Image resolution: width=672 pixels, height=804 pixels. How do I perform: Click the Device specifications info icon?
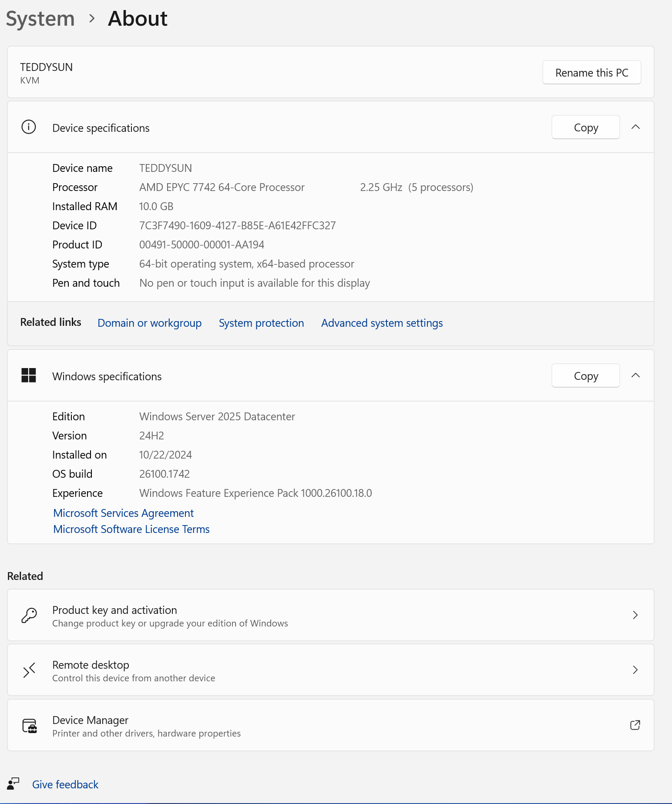(29, 127)
